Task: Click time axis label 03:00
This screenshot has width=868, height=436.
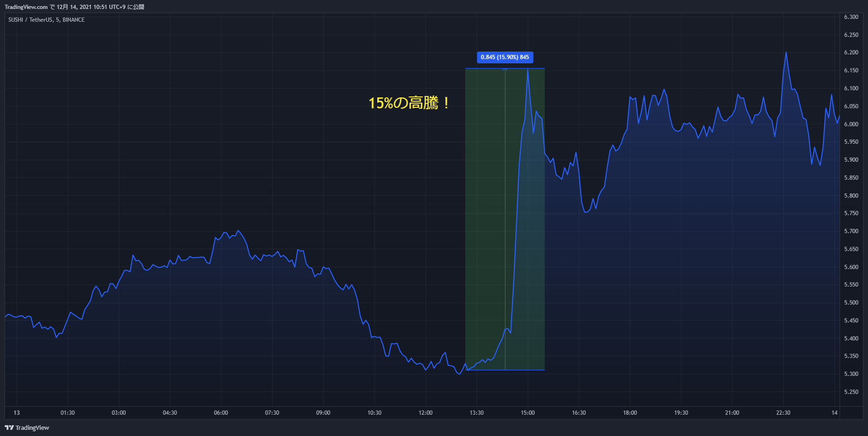Action: (119, 413)
